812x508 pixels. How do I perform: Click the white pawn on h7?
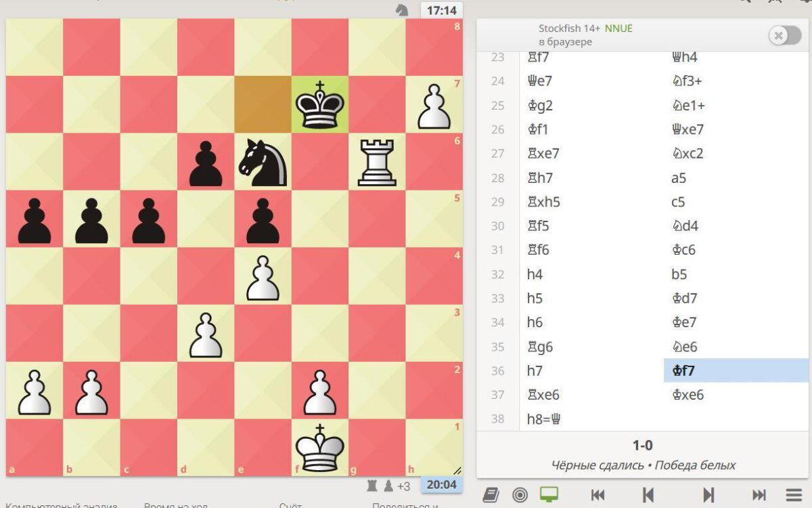click(434, 104)
